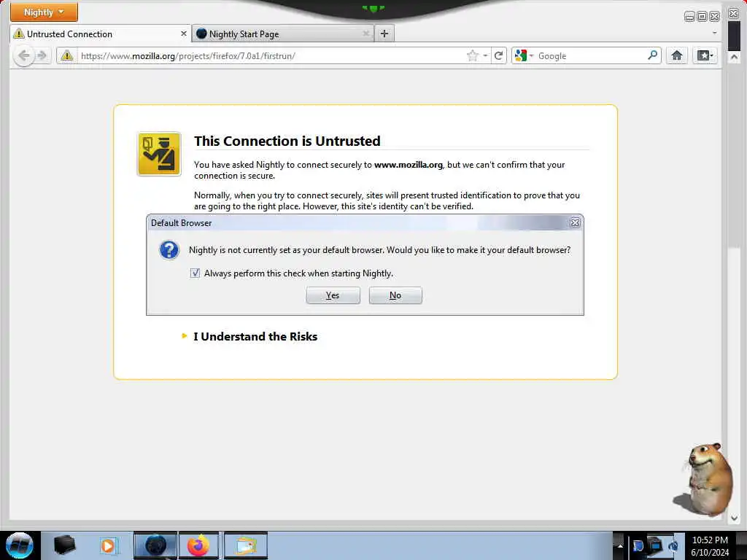The image size is (747, 560).
Task: Bookmark this page with the star
Action: [472, 55]
